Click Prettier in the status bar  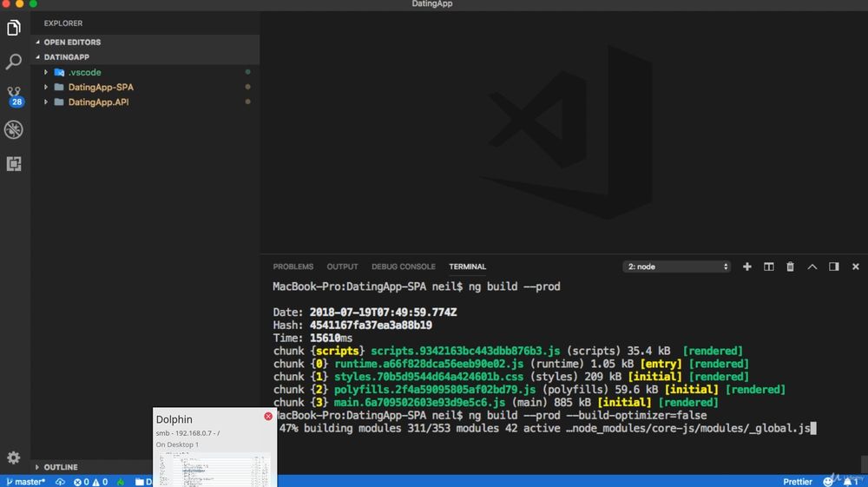click(797, 482)
